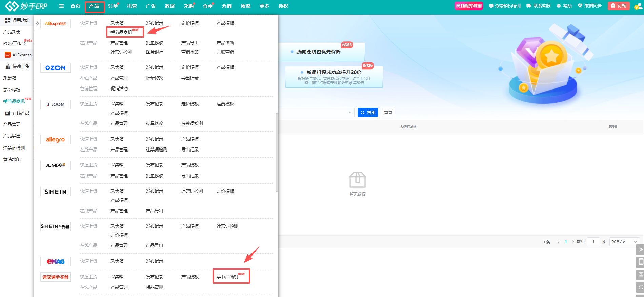Open 图片银行 under AliExpress online products
Viewport: 644px width, 297px height.
(155, 52)
